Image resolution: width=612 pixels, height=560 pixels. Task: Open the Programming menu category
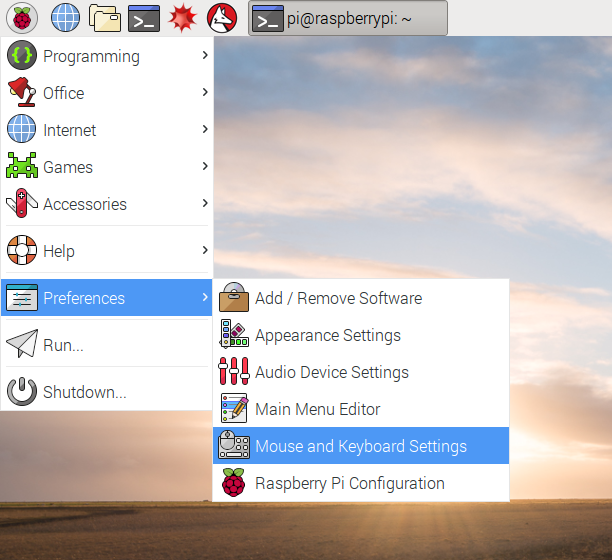(x=107, y=55)
